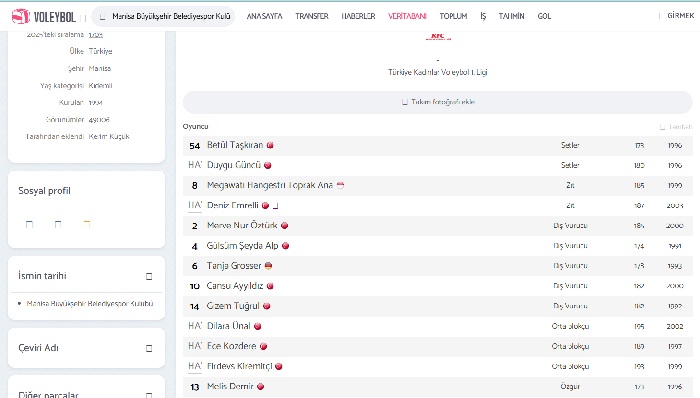
Task: Click flag icon next to Firdevs Kiremitçi
Action: 279,367
